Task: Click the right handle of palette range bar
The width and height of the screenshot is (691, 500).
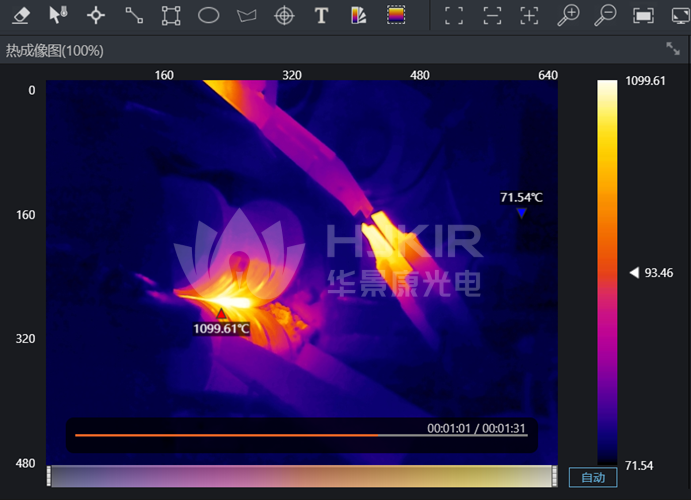Action: click(554, 476)
